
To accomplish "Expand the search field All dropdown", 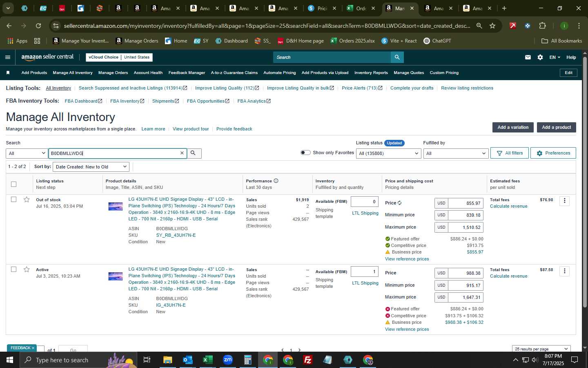I will click(x=27, y=153).
